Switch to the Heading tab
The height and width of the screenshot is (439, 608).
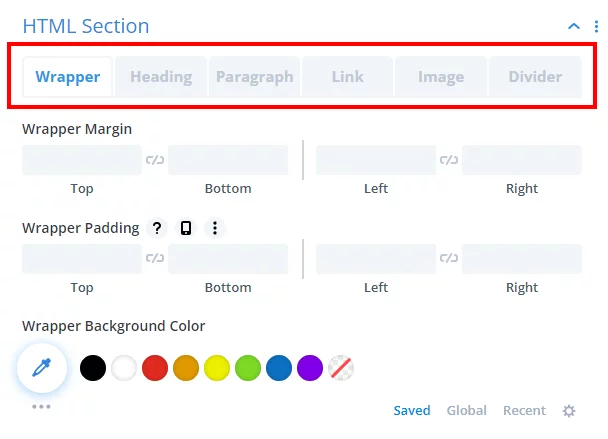coord(161,77)
